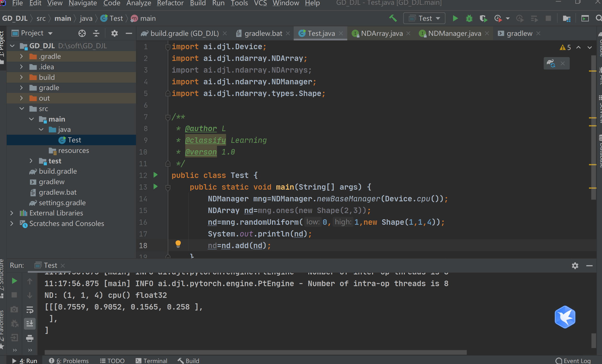Image resolution: width=602 pixels, height=364 pixels.
Task: Click the yellow intention lightbulb on line 18
Action: click(178, 244)
